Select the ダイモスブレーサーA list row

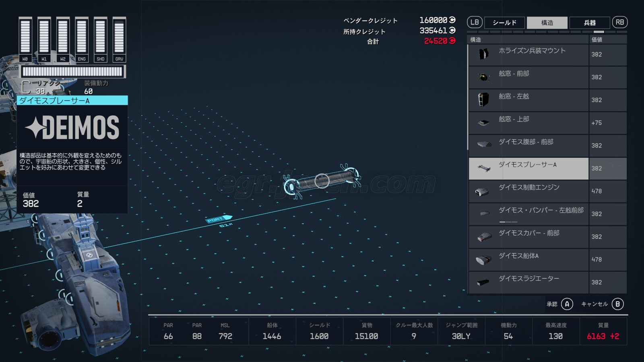click(528, 168)
